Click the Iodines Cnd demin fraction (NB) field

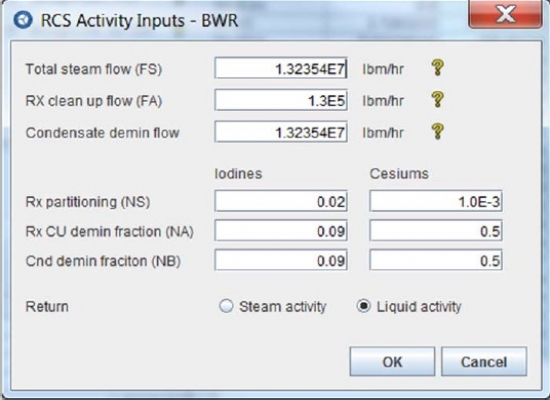(x=281, y=260)
